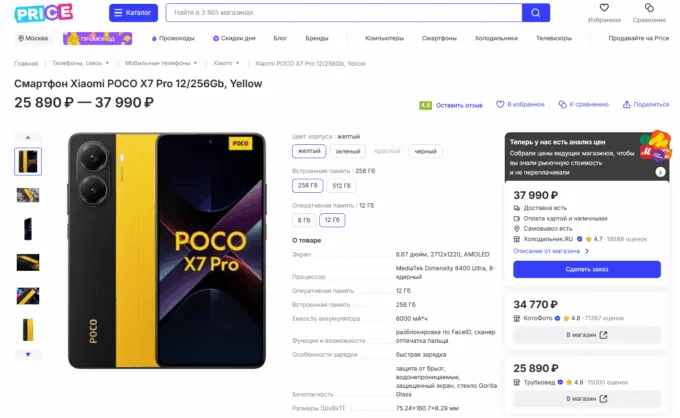Select the зеленый color option
The image size is (680, 418).
point(348,151)
